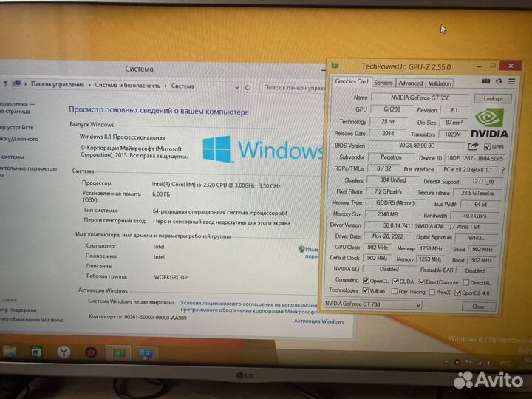Switch to the Advanced tab

[x=411, y=83]
